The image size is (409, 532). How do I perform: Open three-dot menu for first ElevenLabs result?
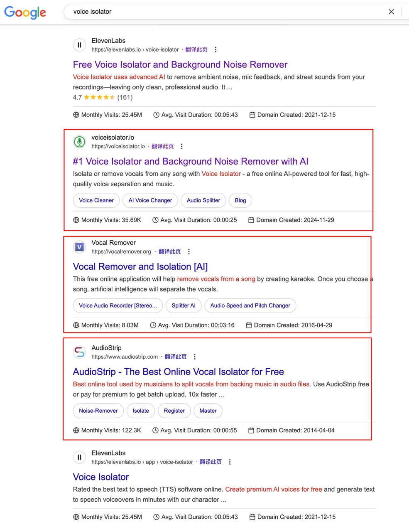[216, 49]
